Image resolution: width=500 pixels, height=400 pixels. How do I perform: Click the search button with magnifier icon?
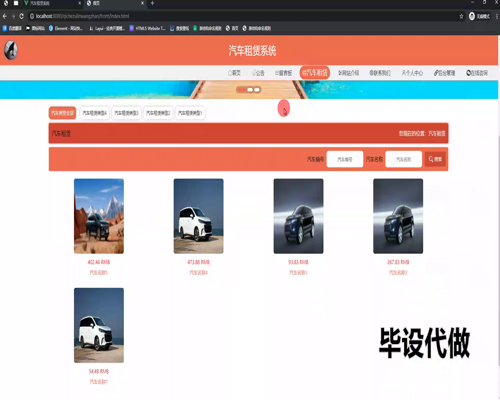click(435, 159)
